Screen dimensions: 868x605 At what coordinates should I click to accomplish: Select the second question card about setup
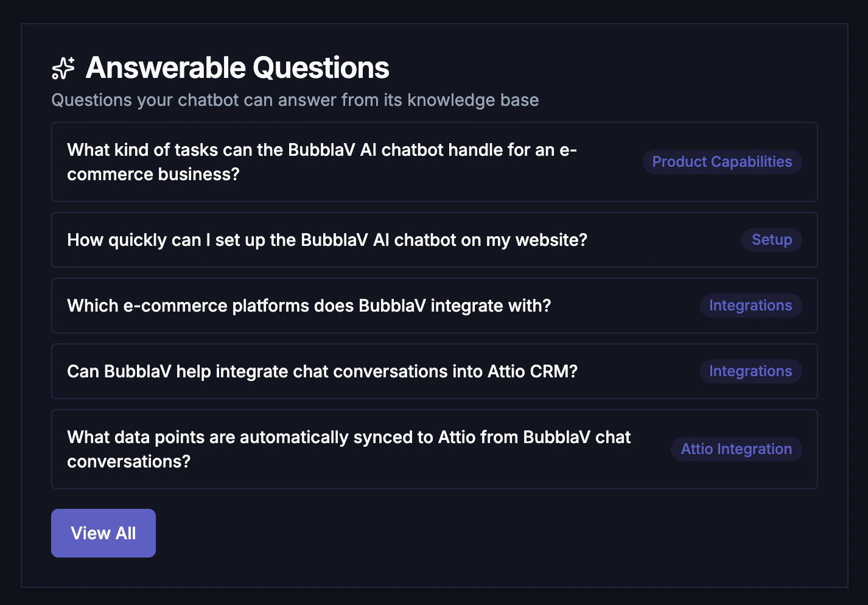435,240
